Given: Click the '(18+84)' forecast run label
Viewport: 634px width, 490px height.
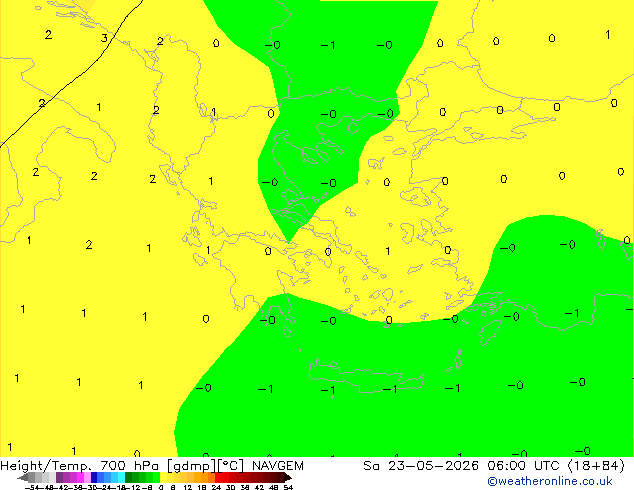Looking at the screenshot, I should (596, 466).
